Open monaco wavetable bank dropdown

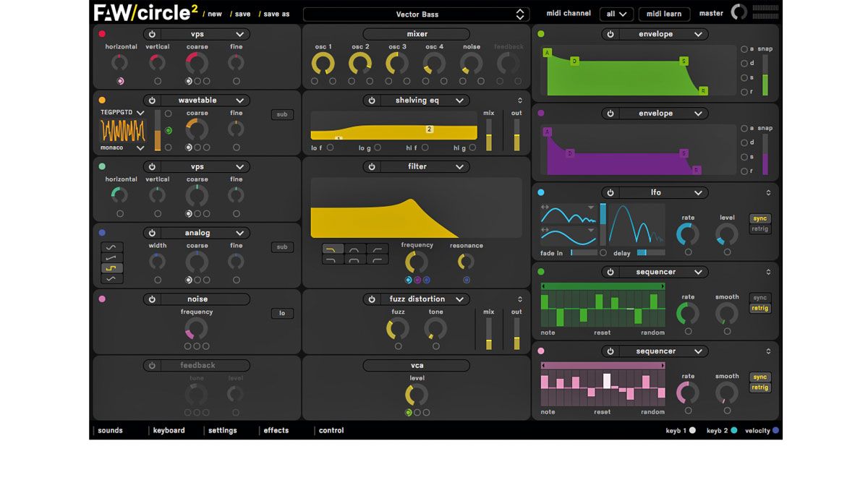point(122,147)
